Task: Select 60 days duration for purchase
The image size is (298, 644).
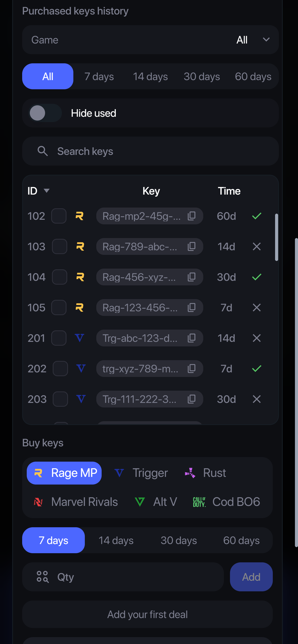Action: point(241,540)
